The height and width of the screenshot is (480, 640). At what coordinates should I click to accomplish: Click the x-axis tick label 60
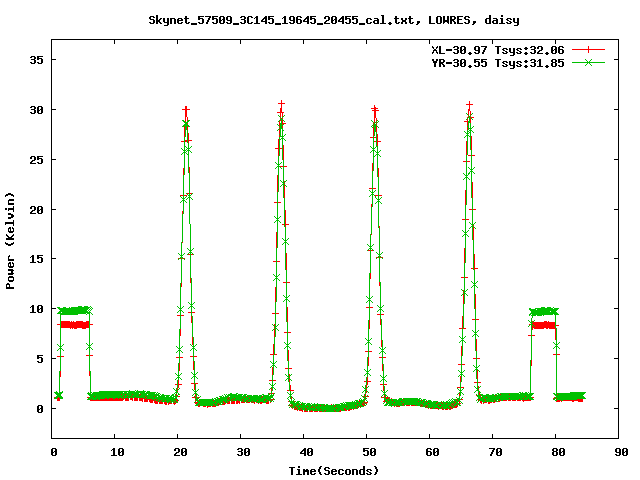[432, 452]
